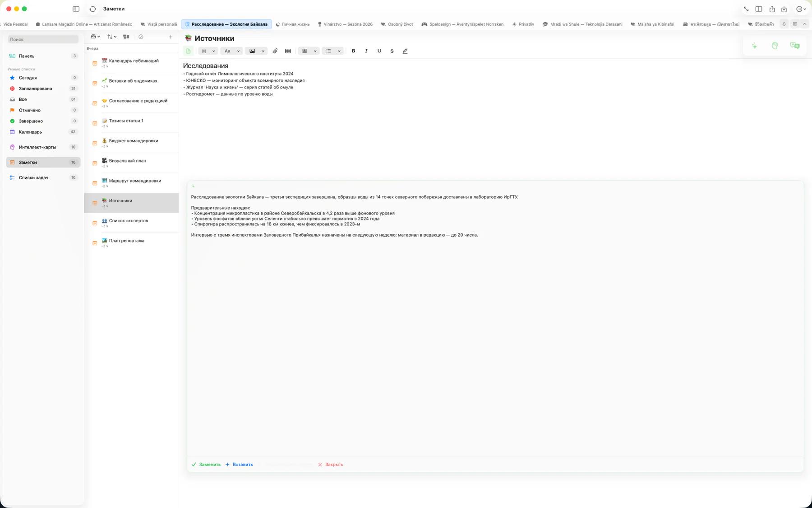Collapse the tab bar with the chevron up
The image size is (812, 508).
coord(804,24)
